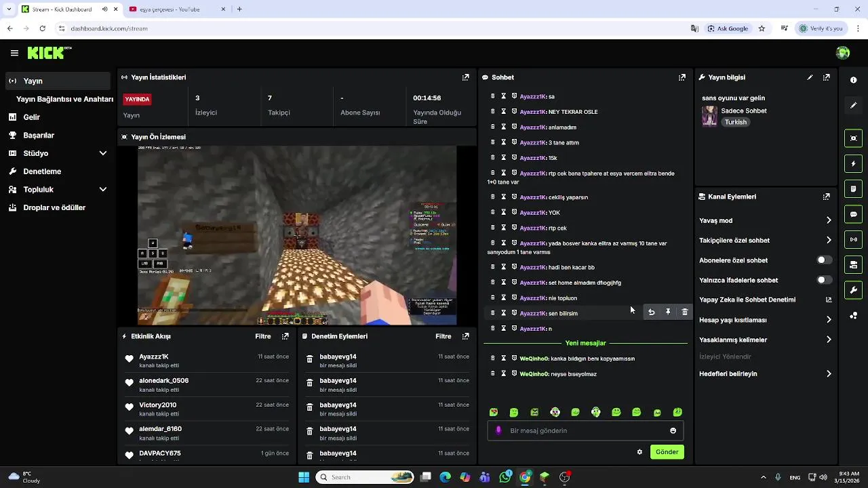Image resolution: width=868 pixels, height=488 pixels.
Task: Click trash icon on first babayevg14 moderation entry
Action: click(x=309, y=359)
